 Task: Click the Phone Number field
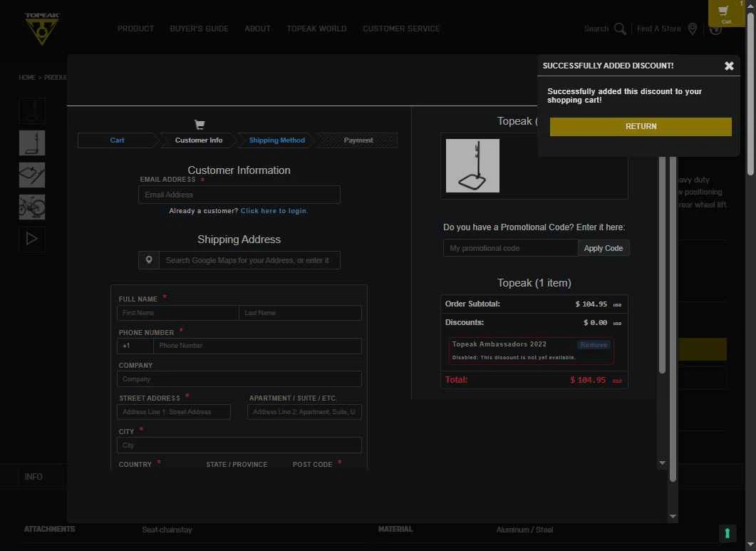[257, 346]
